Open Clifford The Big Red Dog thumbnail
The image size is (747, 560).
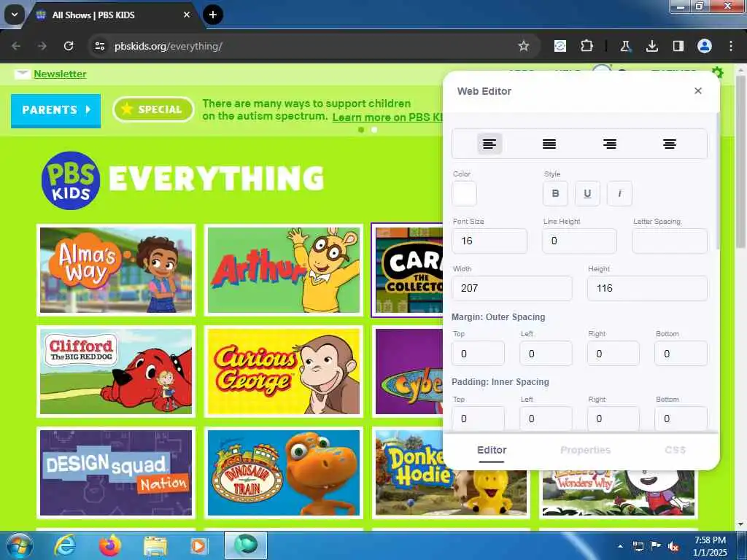(x=116, y=371)
